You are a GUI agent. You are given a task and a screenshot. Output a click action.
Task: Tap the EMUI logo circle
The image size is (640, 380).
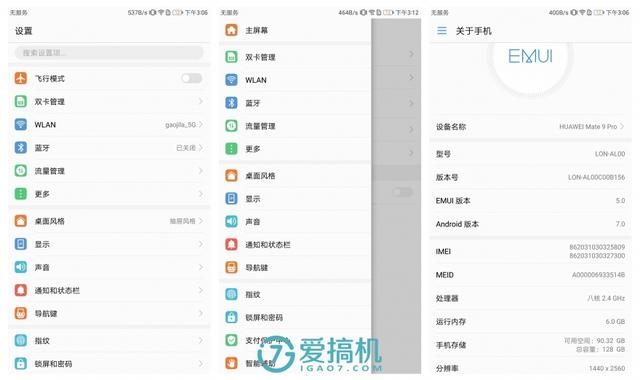(530, 56)
